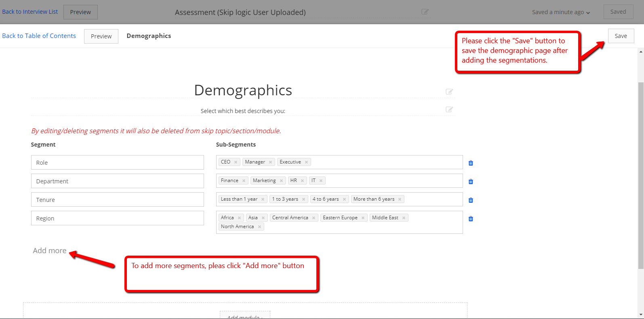Viewport: 644px width, 319px height.
Task: Remove the Eastern Europe tag
Action: tap(363, 218)
